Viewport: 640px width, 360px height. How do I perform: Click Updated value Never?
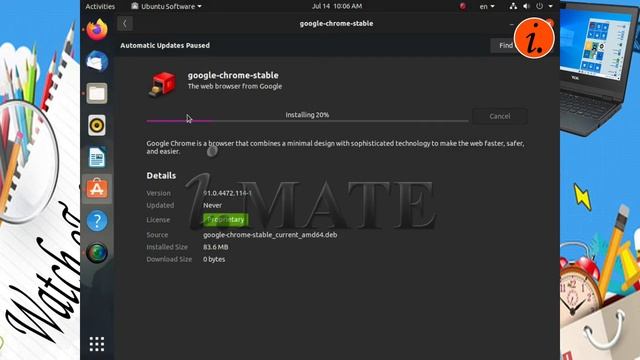click(x=212, y=205)
